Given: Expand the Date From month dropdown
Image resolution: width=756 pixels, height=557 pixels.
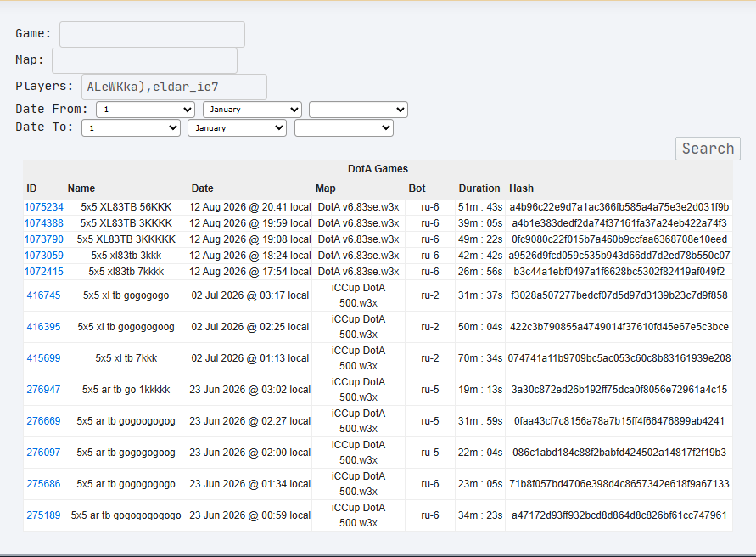Looking at the screenshot, I should [x=252, y=110].
